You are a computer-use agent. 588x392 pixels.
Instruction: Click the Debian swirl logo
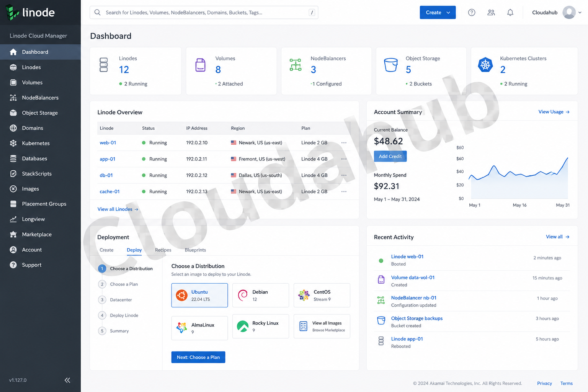pyautogui.click(x=243, y=295)
